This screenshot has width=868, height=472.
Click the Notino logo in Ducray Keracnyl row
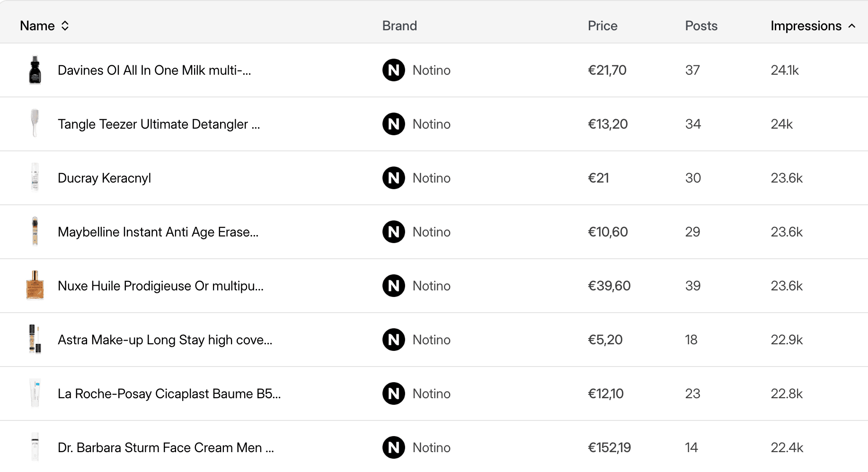pyautogui.click(x=393, y=178)
